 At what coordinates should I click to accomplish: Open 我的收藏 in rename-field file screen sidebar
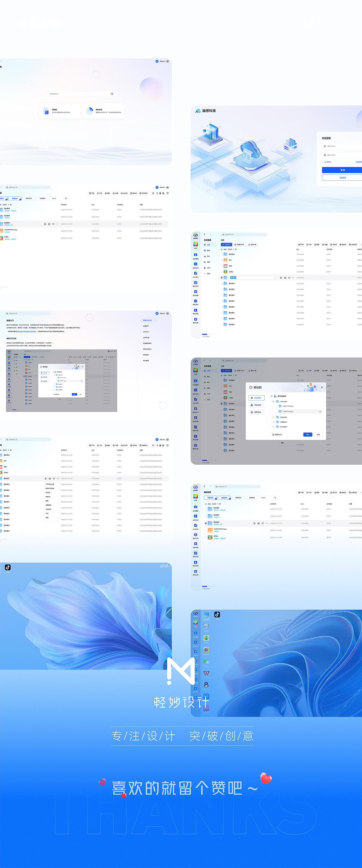(195, 293)
